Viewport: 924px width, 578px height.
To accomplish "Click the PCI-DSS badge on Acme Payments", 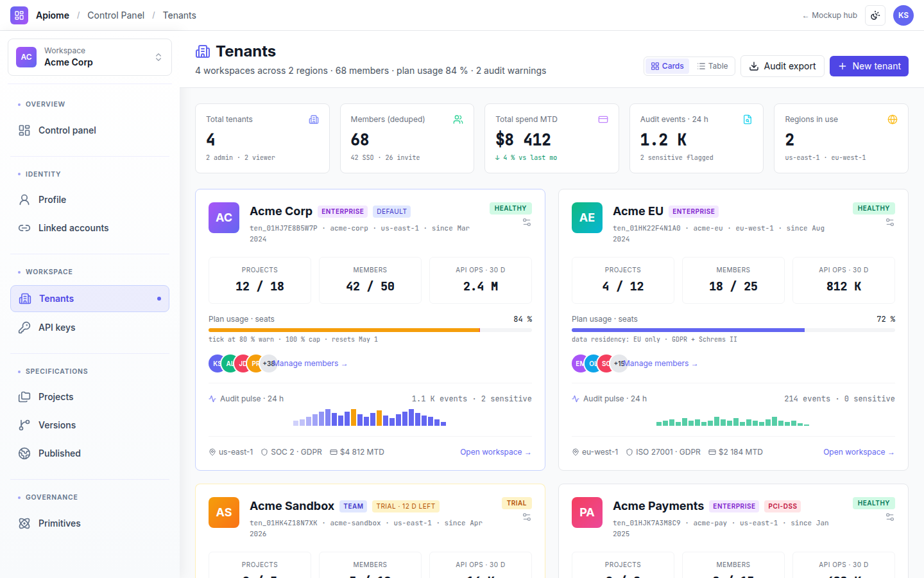I will (x=782, y=506).
